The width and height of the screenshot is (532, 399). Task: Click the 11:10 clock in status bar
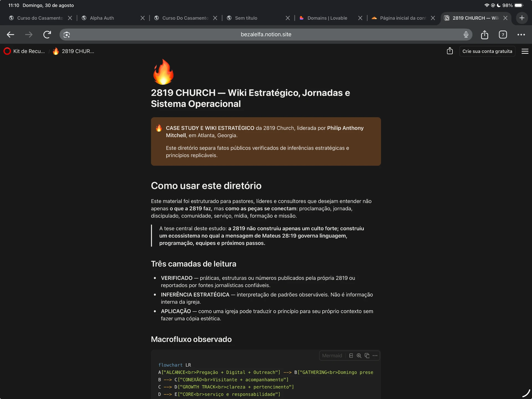tap(14, 5)
